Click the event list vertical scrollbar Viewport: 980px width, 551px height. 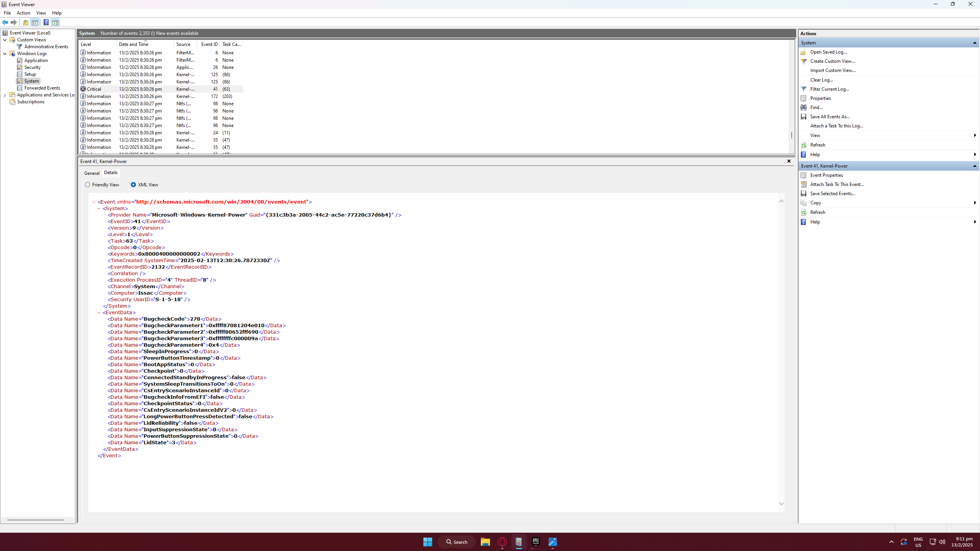(791, 135)
